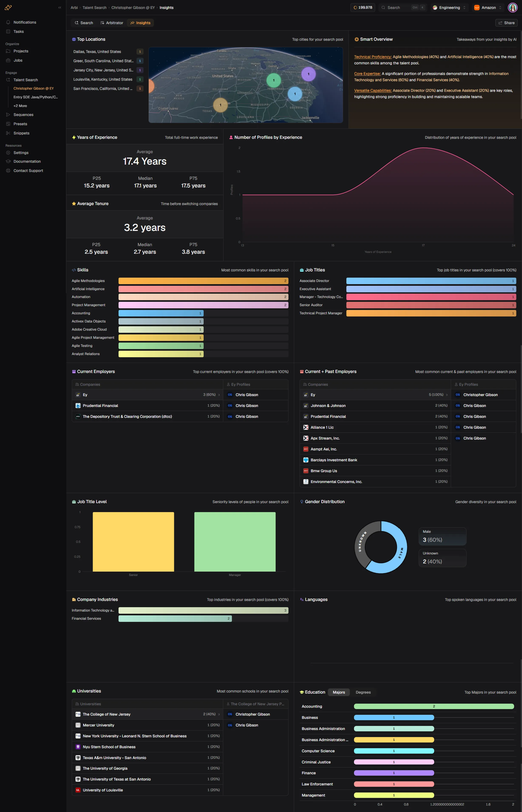Open the Amazon organization dropdown
The image size is (522, 812).
point(488,7)
